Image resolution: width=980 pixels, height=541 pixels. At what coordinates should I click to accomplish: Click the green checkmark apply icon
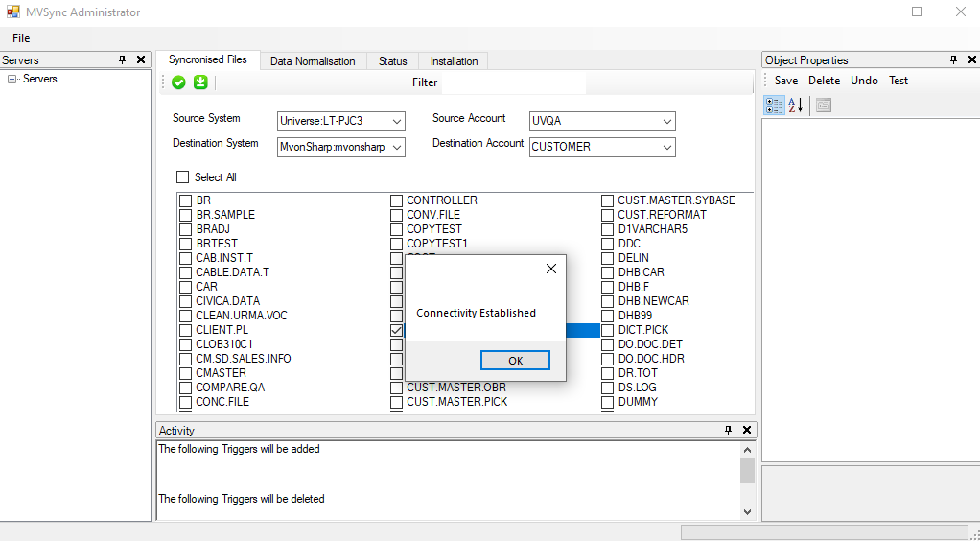(x=178, y=82)
